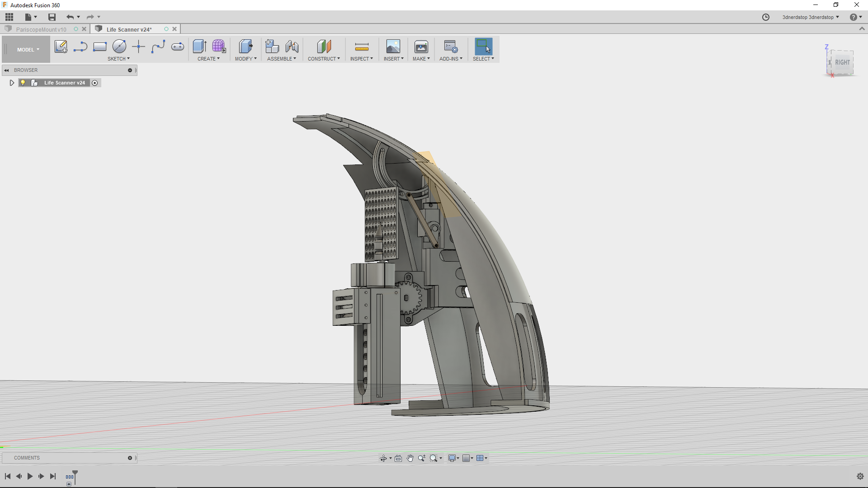Click the Create Form sculpt icon
This screenshot has width=868, height=488.
coord(219,46)
